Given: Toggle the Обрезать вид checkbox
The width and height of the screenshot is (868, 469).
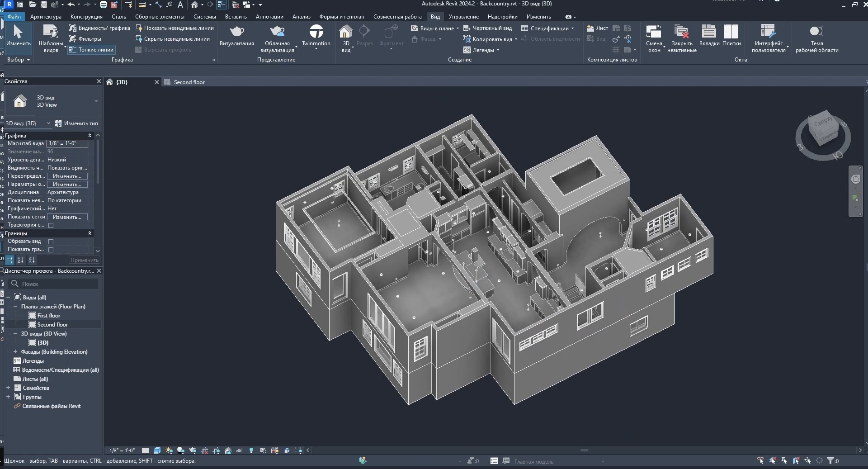Looking at the screenshot, I should pos(51,242).
